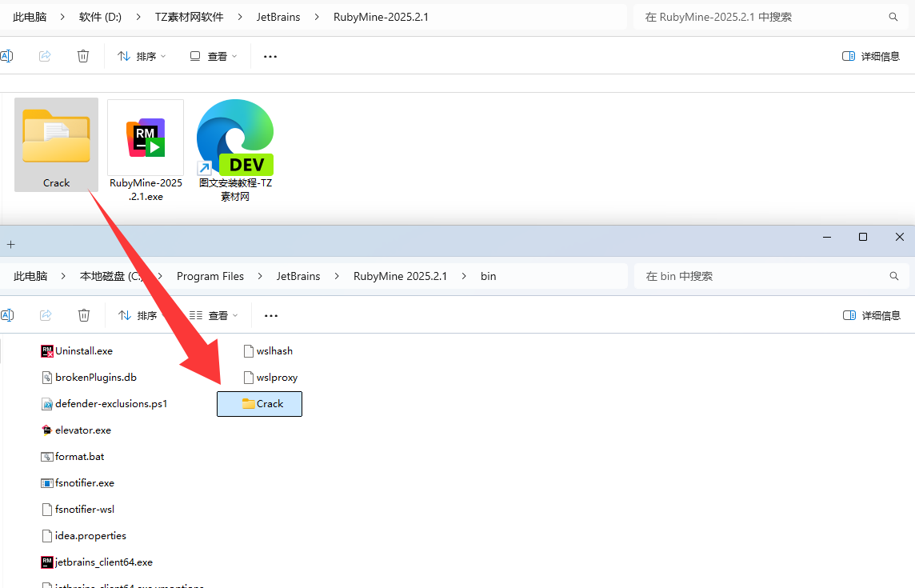Select the brokenPlugins.db file
The width and height of the screenshot is (915, 588).
(x=90, y=378)
